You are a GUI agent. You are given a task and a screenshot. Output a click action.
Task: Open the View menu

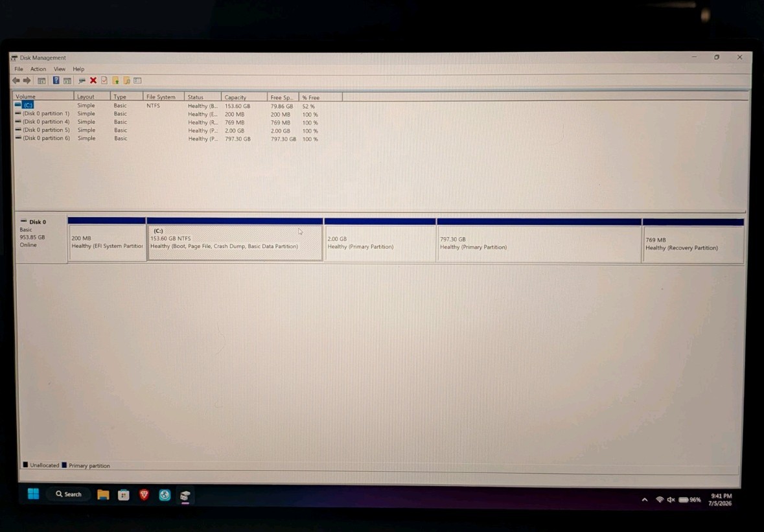tap(60, 69)
